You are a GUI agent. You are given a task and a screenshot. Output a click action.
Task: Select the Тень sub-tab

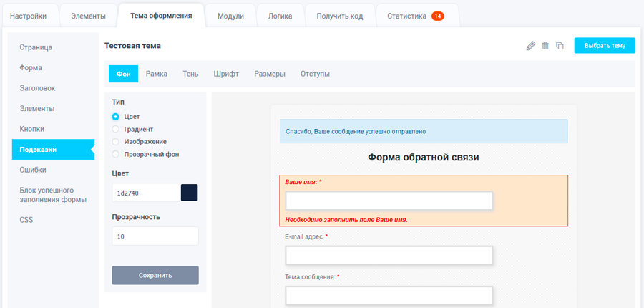190,74
